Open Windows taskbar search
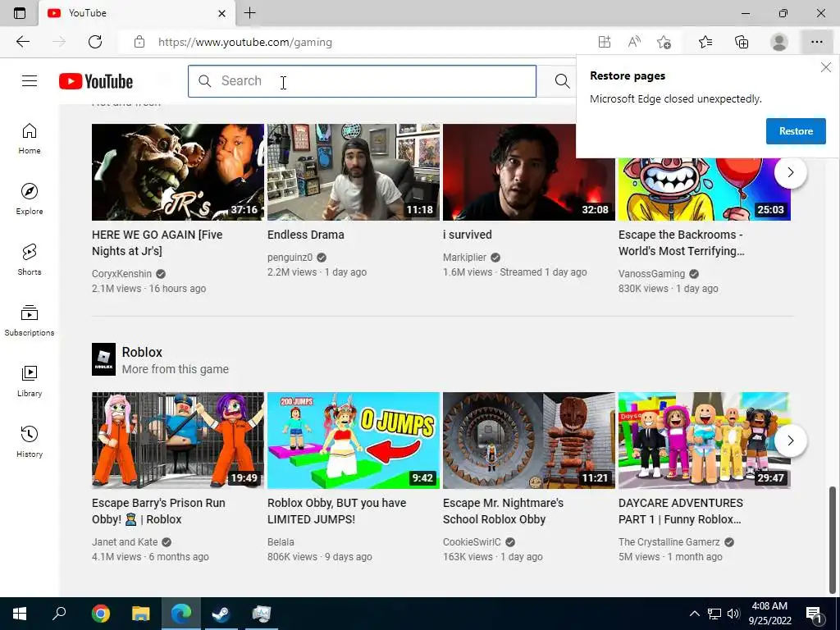The height and width of the screenshot is (630, 840). [x=59, y=614]
